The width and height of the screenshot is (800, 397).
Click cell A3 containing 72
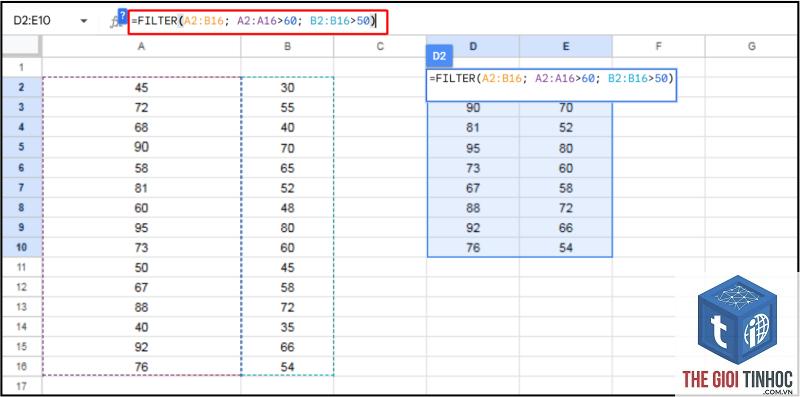(141, 108)
